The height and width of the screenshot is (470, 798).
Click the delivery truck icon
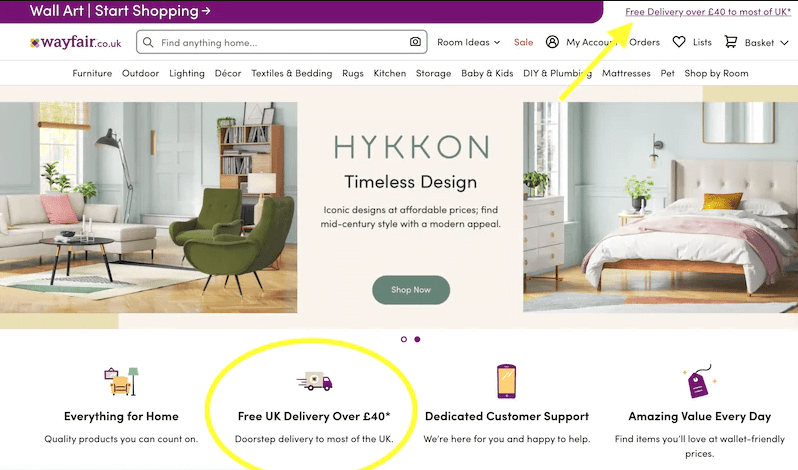314,382
